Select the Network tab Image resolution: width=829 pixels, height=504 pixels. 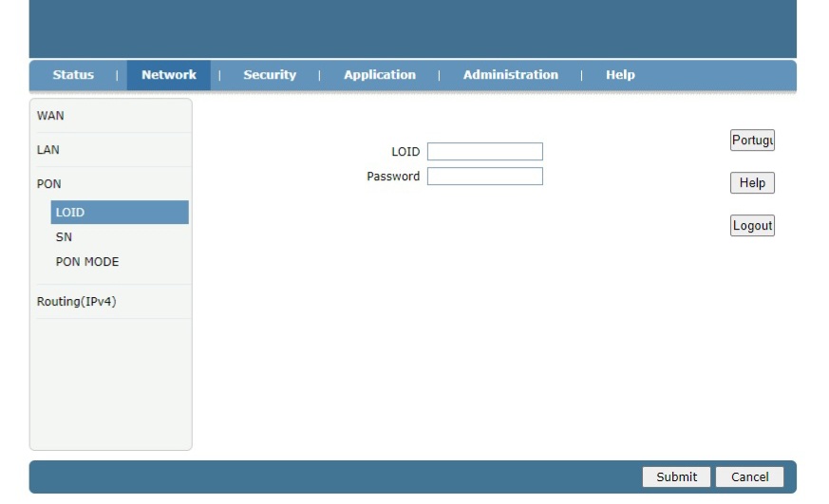[168, 75]
